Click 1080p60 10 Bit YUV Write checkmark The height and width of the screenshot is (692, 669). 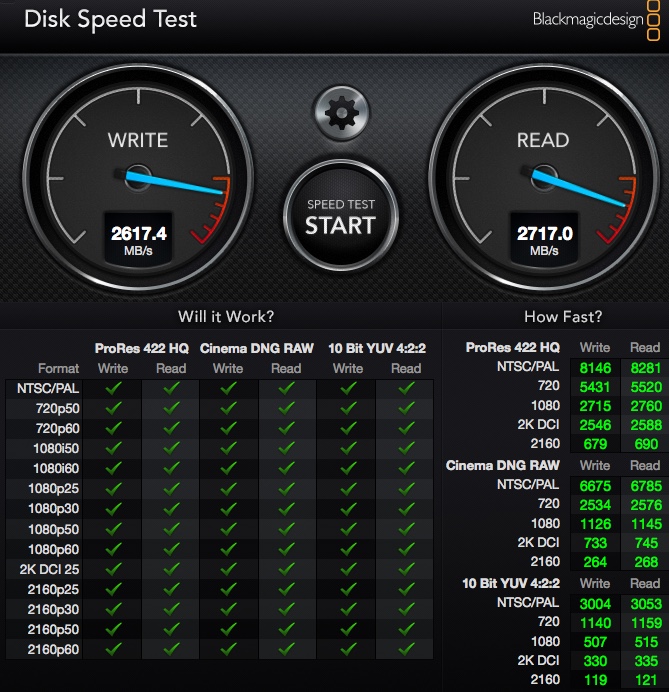point(349,549)
